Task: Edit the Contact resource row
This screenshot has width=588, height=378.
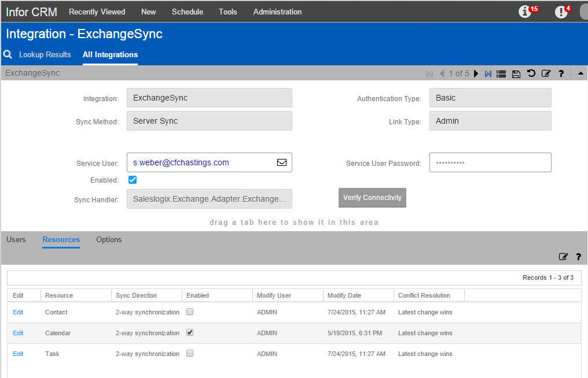Action: (18, 312)
